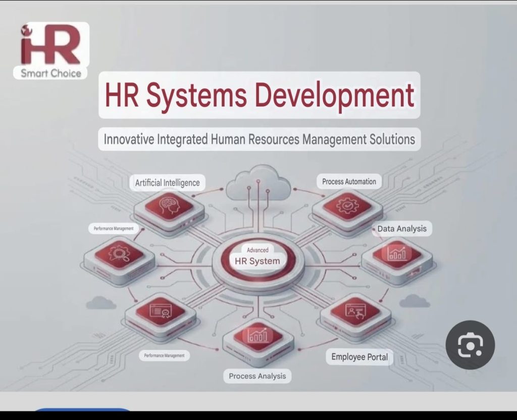The height and width of the screenshot is (420, 517).
Task: Tap the cloud icon above the HR System hub
Action: pos(258,183)
